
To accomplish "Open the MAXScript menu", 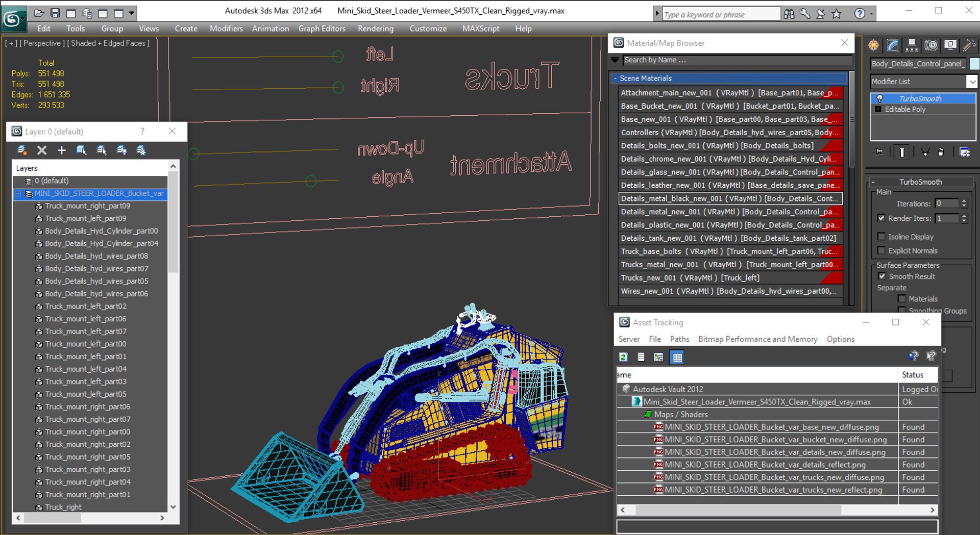I will (x=481, y=29).
